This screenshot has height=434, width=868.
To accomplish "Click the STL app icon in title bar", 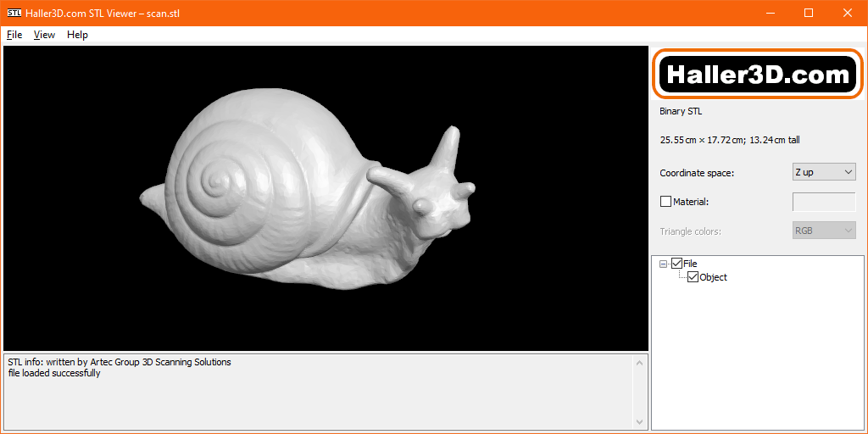I will point(14,13).
